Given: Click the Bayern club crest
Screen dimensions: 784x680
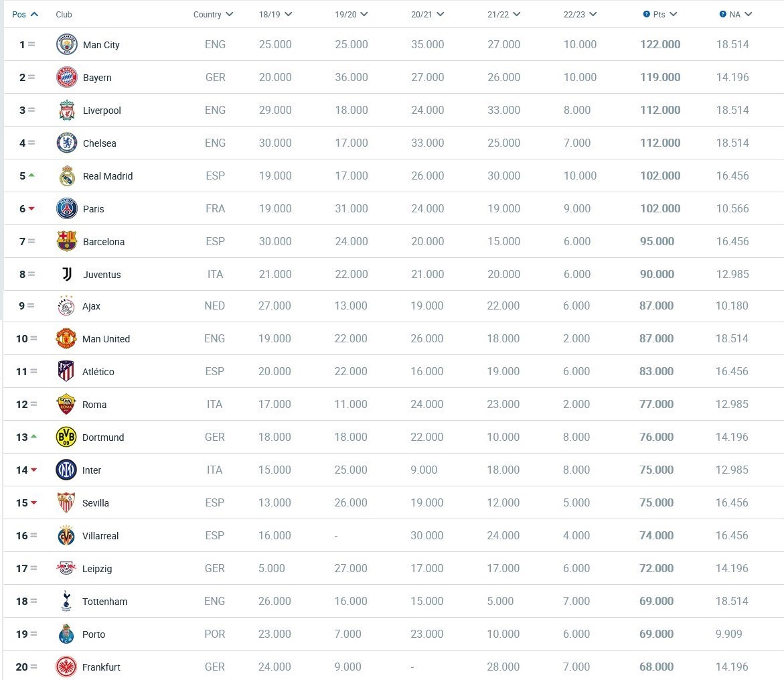Looking at the screenshot, I should [66, 77].
